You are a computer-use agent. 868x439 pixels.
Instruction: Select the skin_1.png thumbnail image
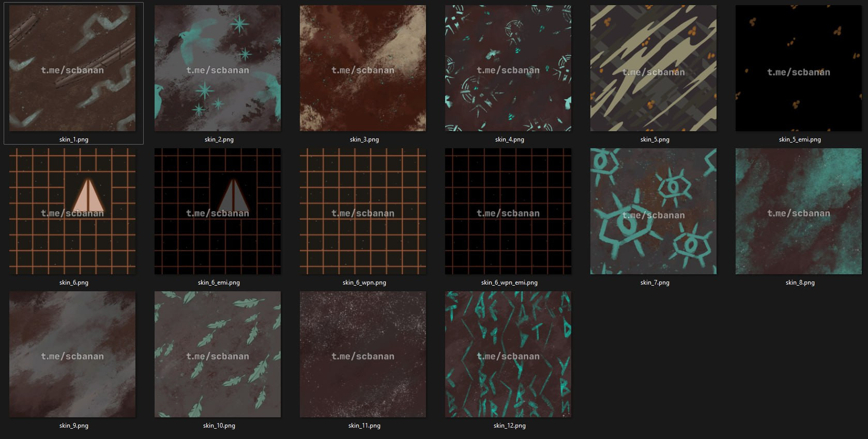pyautogui.click(x=72, y=68)
